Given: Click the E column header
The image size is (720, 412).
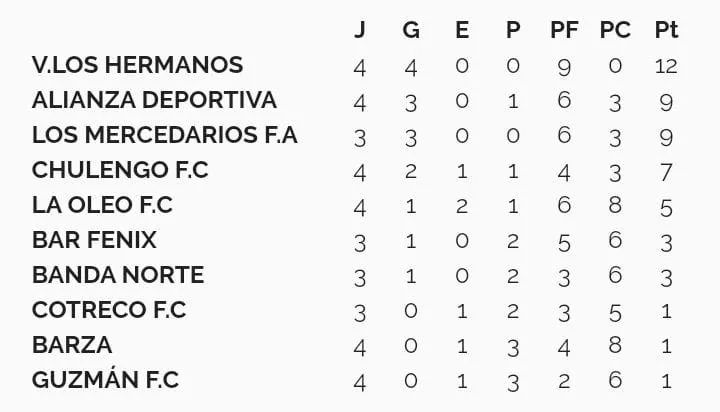Looking at the screenshot, I should [x=462, y=30].
